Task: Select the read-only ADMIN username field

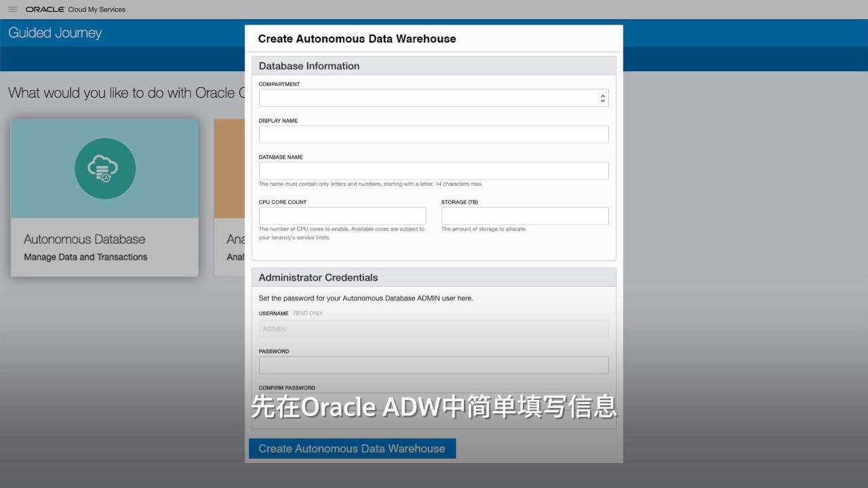Action: (433, 329)
